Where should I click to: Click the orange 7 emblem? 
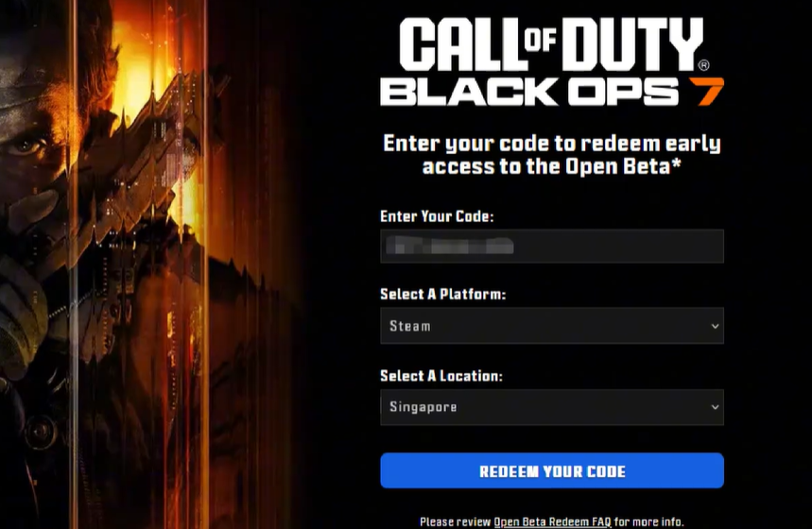tap(707, 92)
